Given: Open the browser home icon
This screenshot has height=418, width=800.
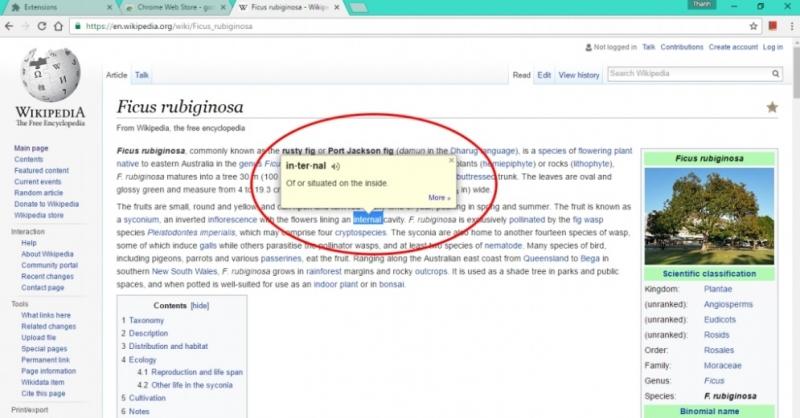Looking at the screenshot, I should coord(59,26).
